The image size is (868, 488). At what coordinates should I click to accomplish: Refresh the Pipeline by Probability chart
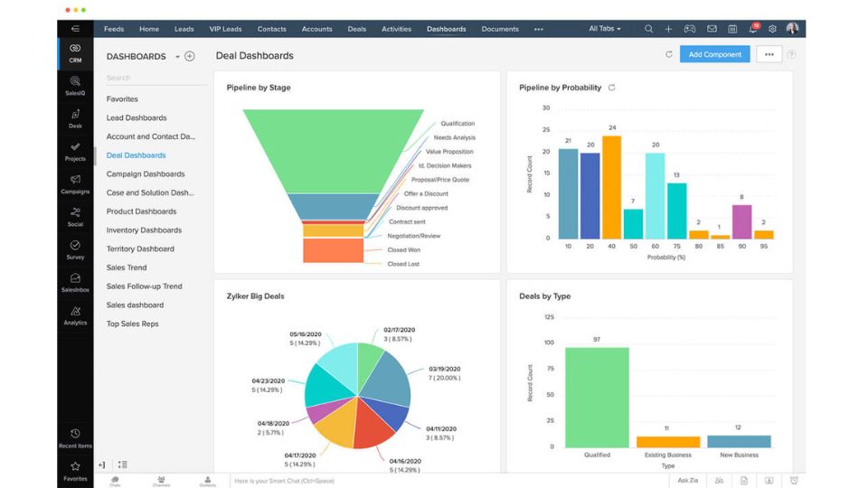point(612,88)
